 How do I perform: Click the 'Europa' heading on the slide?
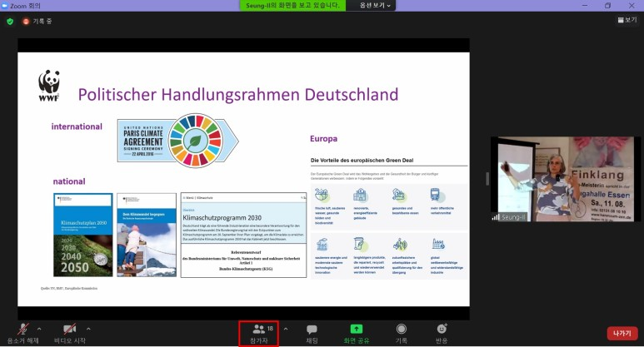point(323,139)
